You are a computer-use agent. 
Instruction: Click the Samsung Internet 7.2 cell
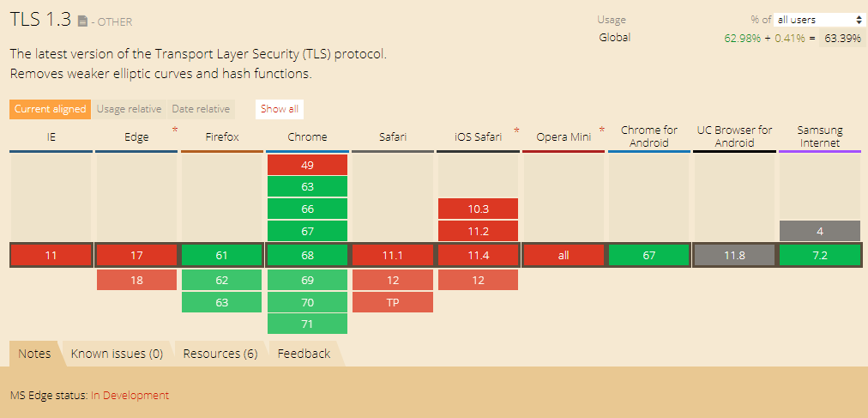pos(819,255)
